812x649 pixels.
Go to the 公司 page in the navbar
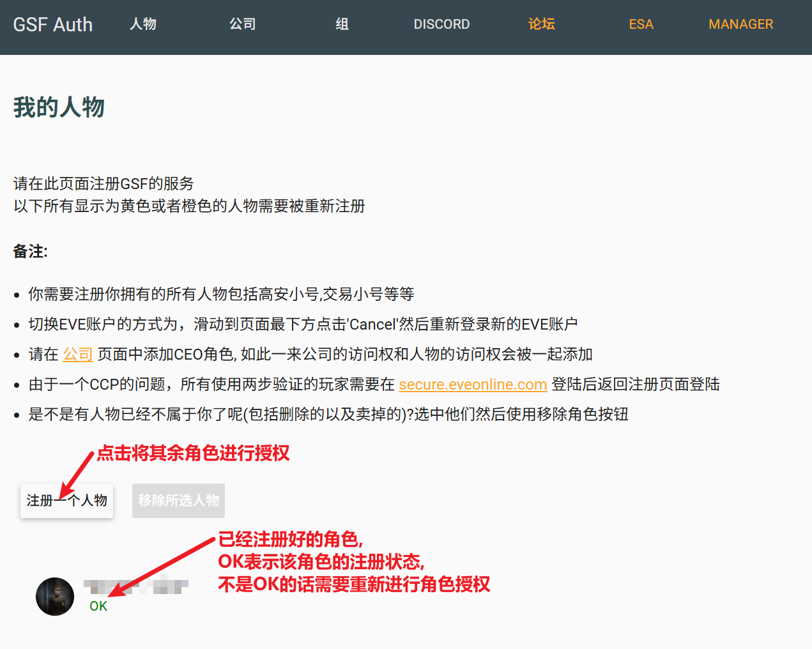243,24
